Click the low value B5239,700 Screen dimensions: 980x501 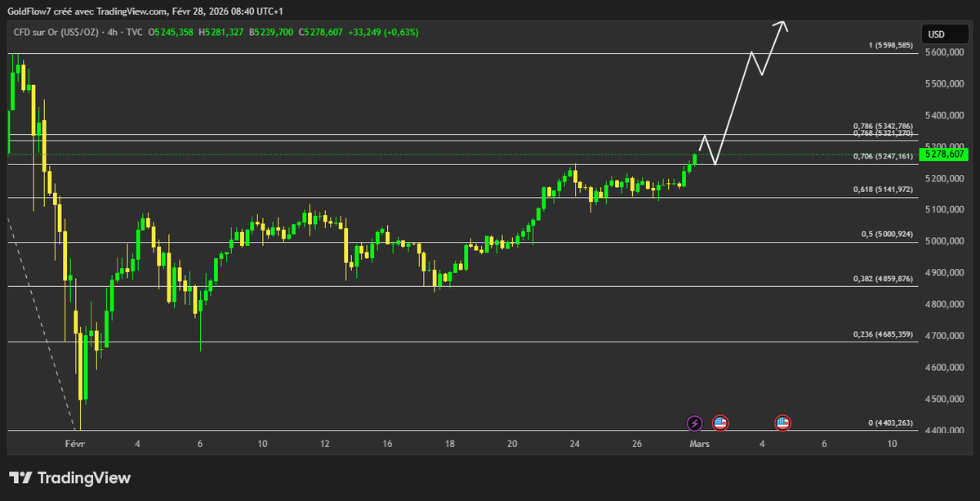272,33
